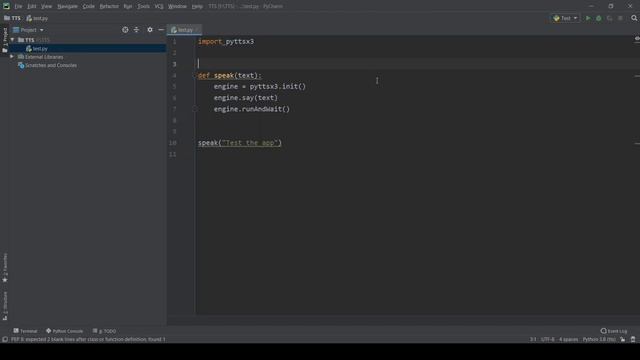This screenshot has height=360, width=640.
Task: Open the Tools menu
Action: point(143,7)
